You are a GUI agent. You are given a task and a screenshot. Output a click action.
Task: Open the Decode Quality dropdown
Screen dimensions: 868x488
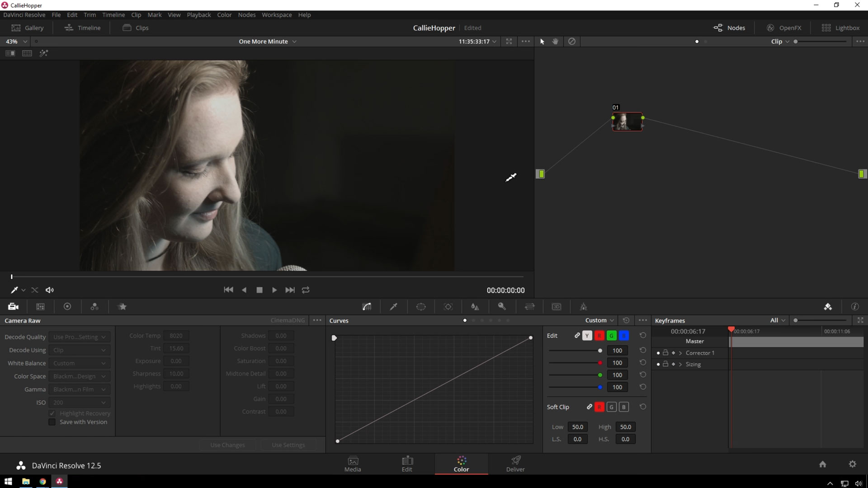(x=79, y=337)
